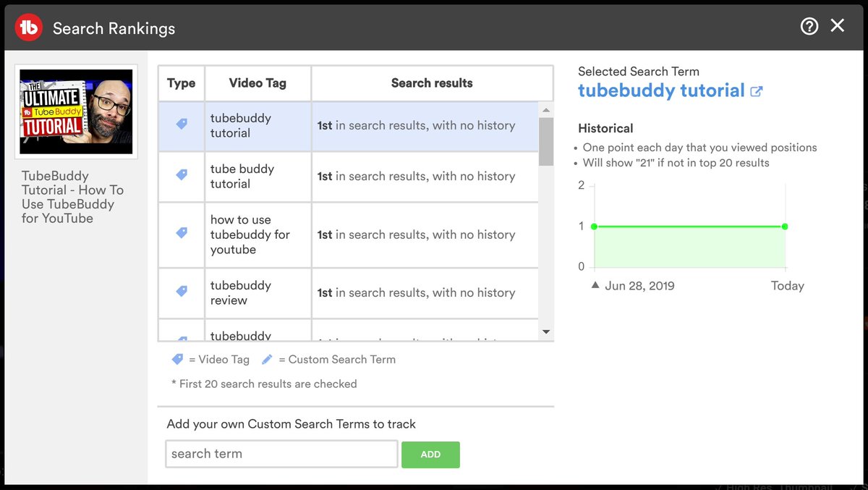
Task: Click the Jun 28, 2019 date label
Action: click(639, 286)
